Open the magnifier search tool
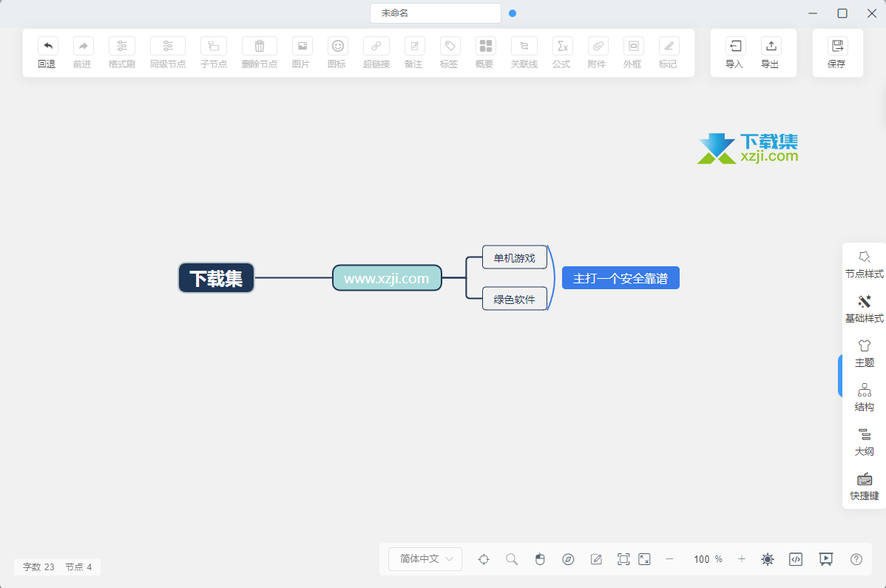886x588 pixels. (x=512, y=559)
